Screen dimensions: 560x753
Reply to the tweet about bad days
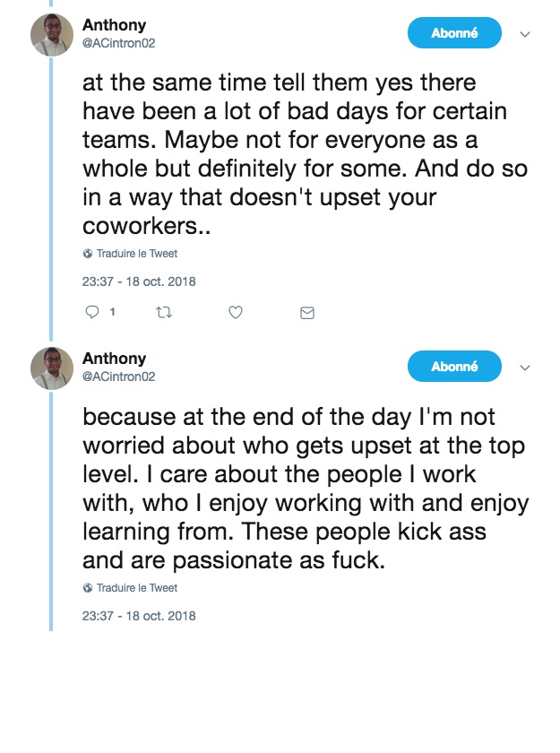[91, 312]
